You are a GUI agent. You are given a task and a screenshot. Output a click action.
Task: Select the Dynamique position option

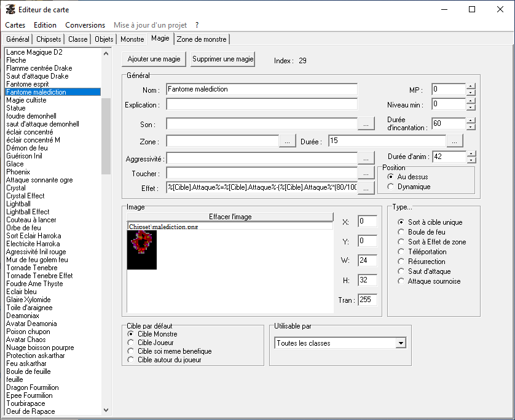(391, 187)
